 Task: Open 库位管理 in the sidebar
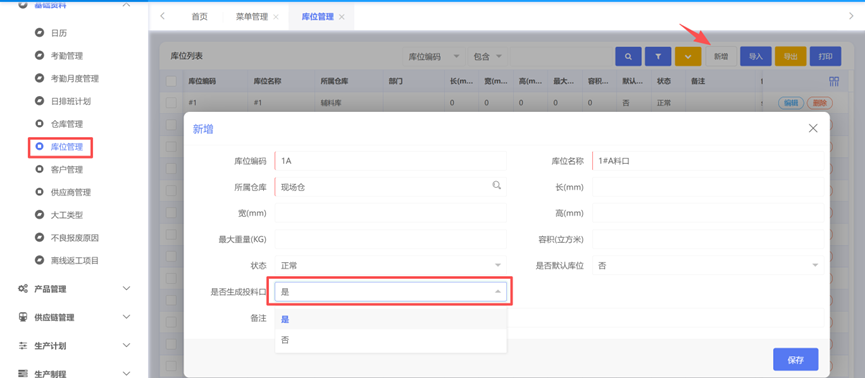pos(67,147)
